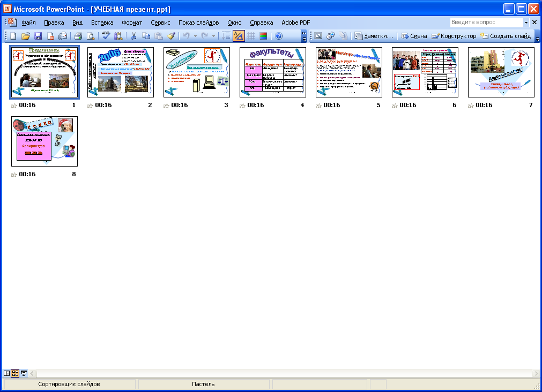542x392 pixels.
Task: Open the Вставка menu
Action: click(x=102, y=22)
